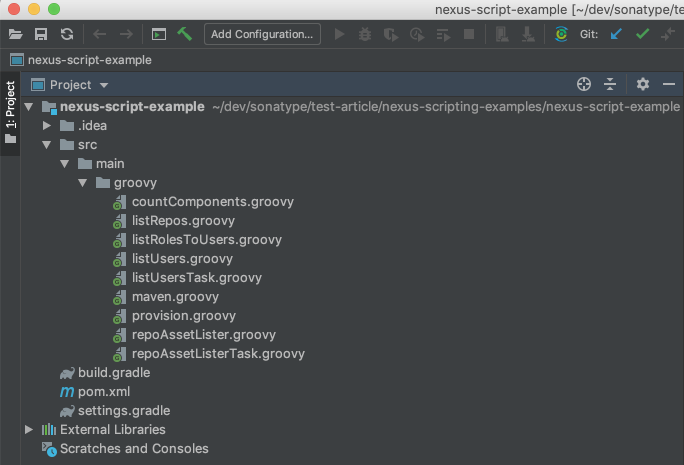Click the Git update project arrow

(x=616, y=34)
